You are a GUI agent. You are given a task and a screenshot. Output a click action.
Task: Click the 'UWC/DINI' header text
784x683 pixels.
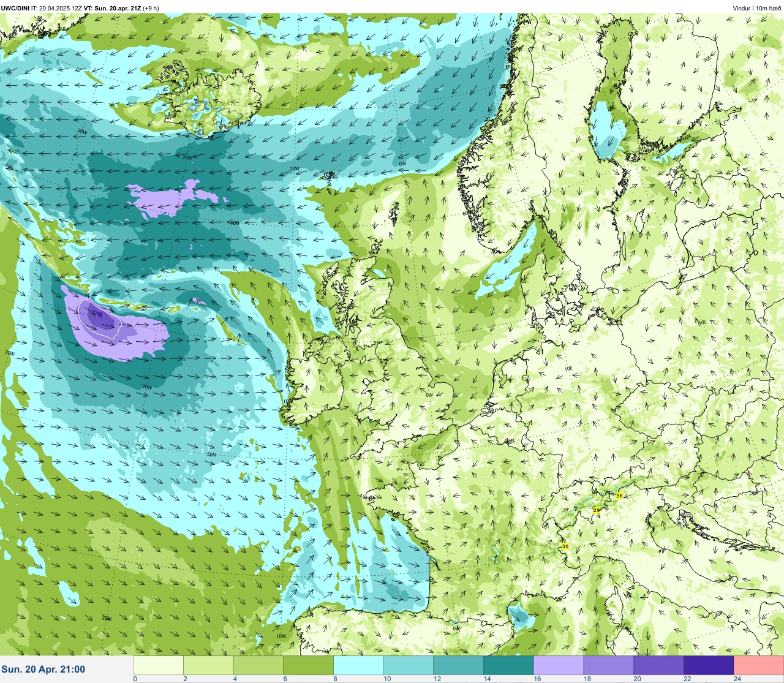click(15, 8)
